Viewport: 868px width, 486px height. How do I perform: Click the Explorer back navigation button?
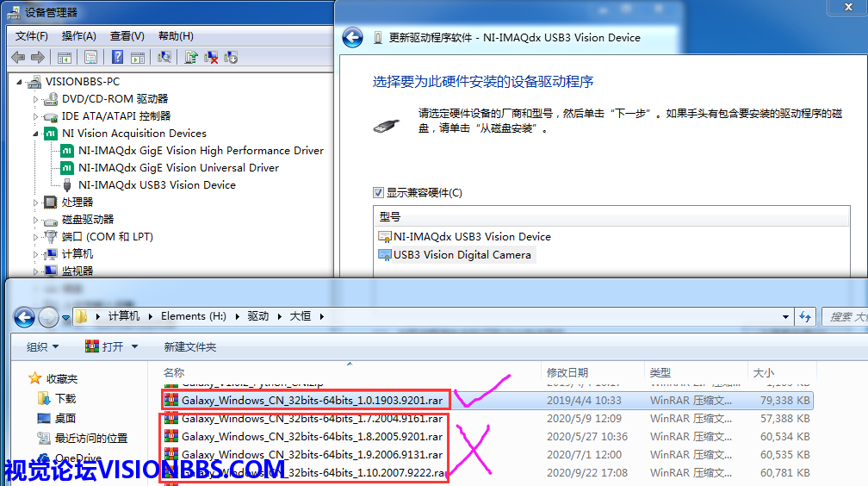(24, 317)
